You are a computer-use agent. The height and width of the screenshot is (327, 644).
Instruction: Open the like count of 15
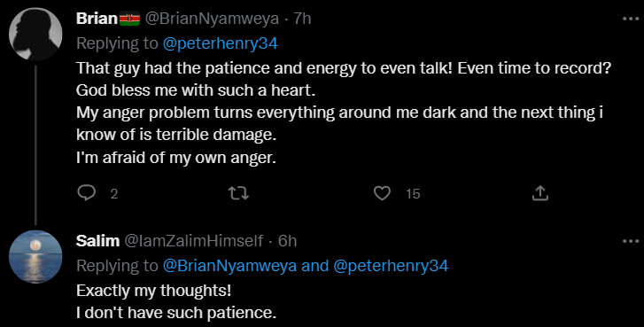click(x=413, y=194)
